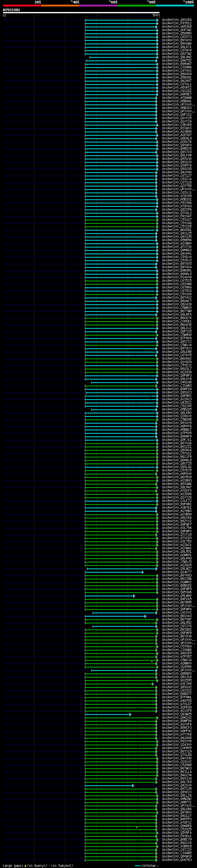Open hit UniRef100_O65369
Image resolution: width=197 pixels, height=868 pixels.
coord(177,26)
